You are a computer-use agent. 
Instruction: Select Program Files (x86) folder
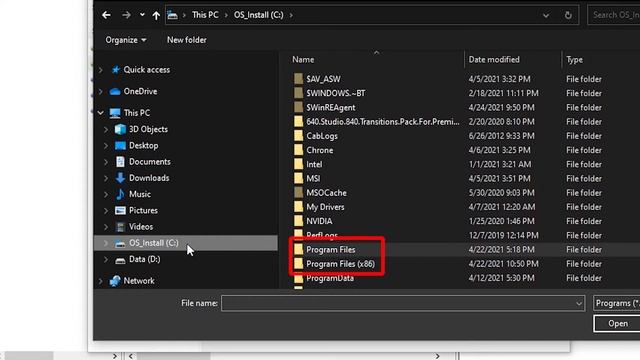click(340, 264)
